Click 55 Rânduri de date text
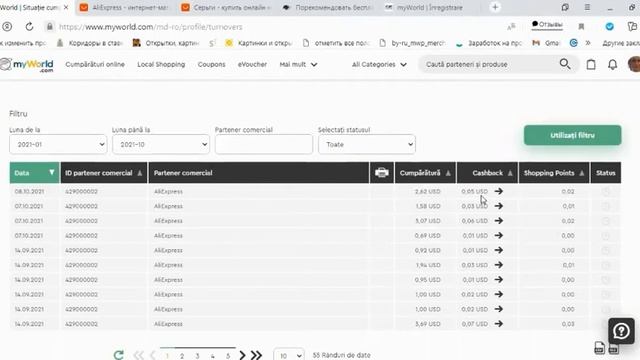This screenshot has height=360, width=640. [x=341, y=355]
